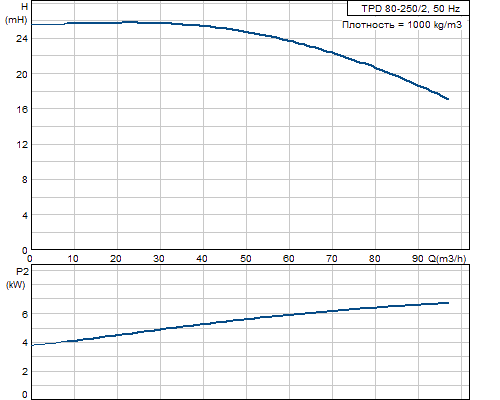This screenshot has height=400, width=500.
Task: Click the 8 tick on head axis
Action: 25,180
